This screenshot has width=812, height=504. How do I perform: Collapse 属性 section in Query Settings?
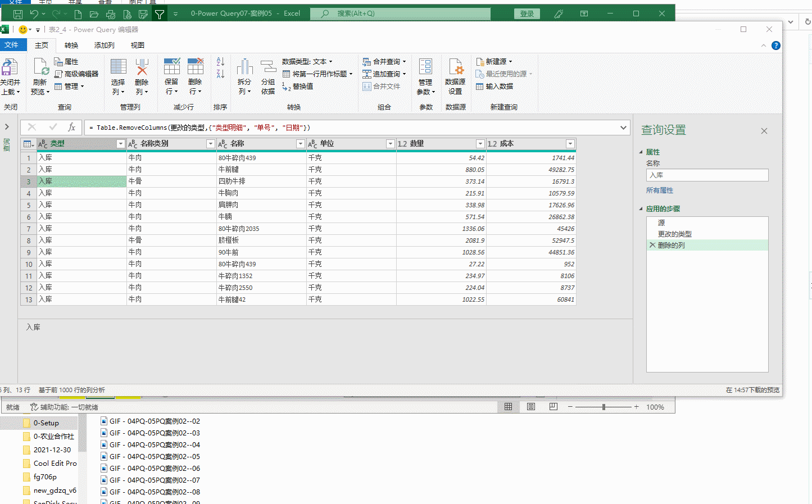[641, 152]
